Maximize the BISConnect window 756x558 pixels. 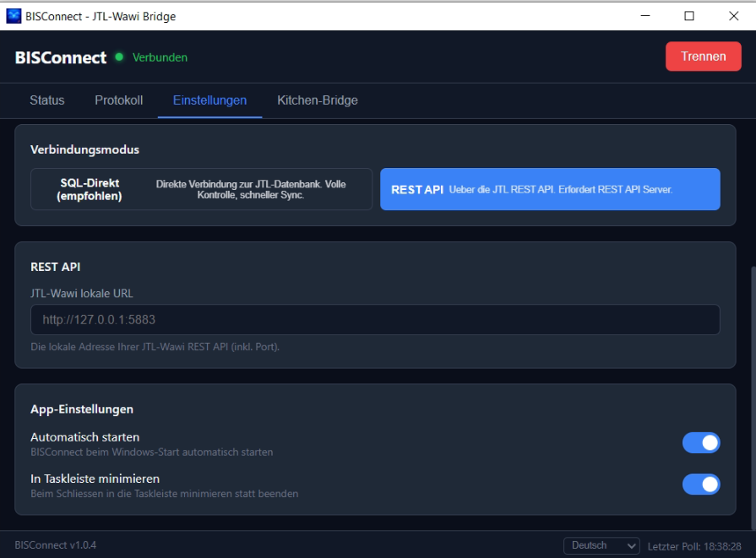[x=689, y=16]
